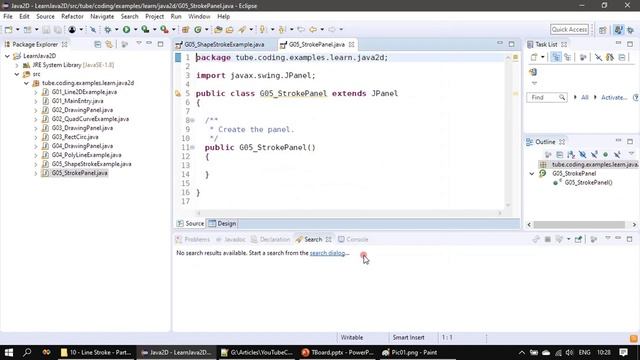
Task: Click the Find field in Task List
Action: tap(547, 98)
